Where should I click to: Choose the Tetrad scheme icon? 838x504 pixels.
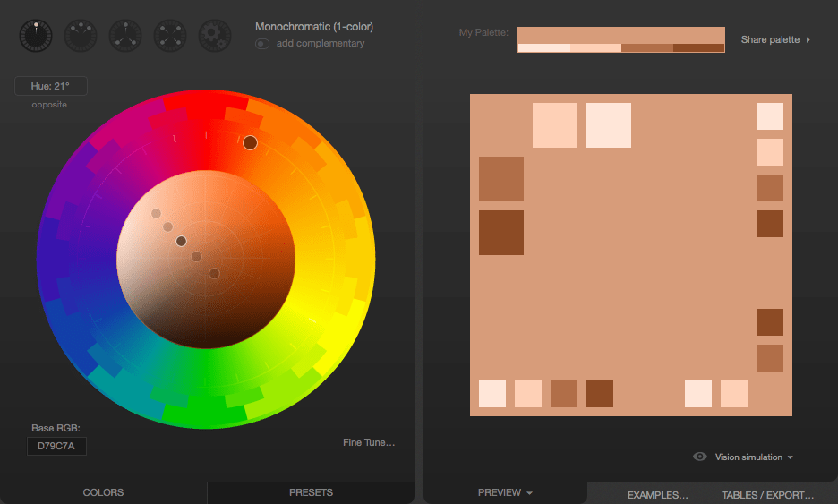click(170, 35)
